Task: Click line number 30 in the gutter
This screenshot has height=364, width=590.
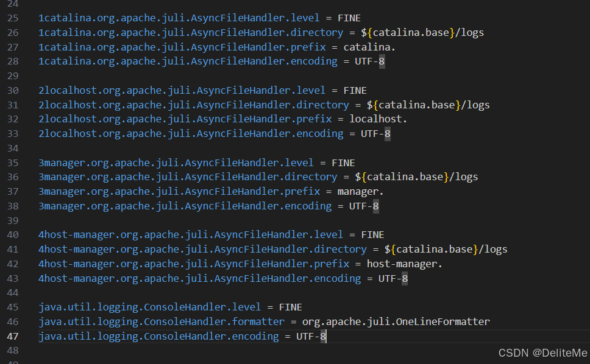Action: (x=13, y=91)
